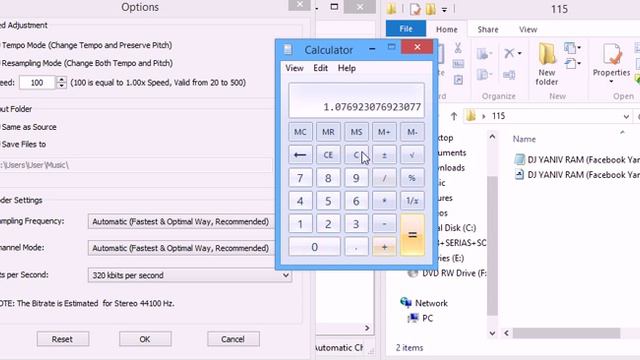Image resolution: width=640 pixels, height=360 pixels.
Task: Click Cut scissors icon in ribbon
Action: pos(458,48)
